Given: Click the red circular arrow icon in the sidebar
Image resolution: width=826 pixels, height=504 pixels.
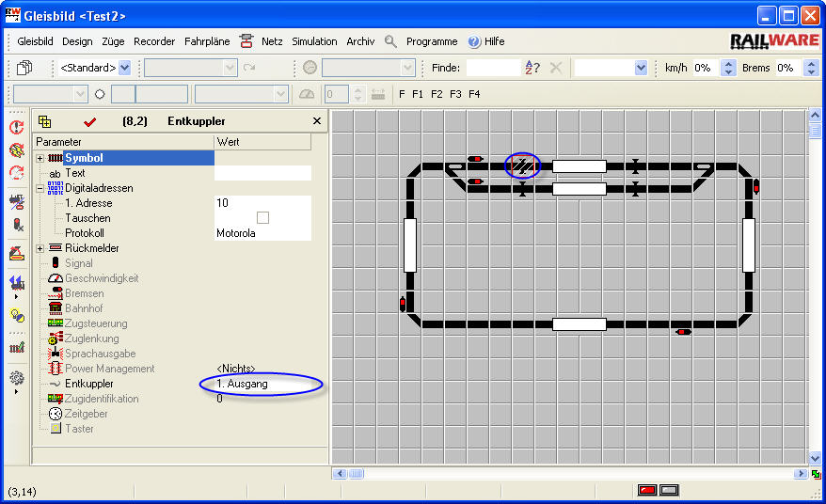Looking at the screenshot, I should [x=17, y=173].
